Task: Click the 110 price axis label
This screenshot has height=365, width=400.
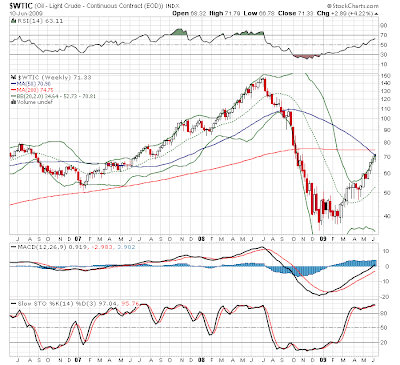Action: (x=385, y=109)
